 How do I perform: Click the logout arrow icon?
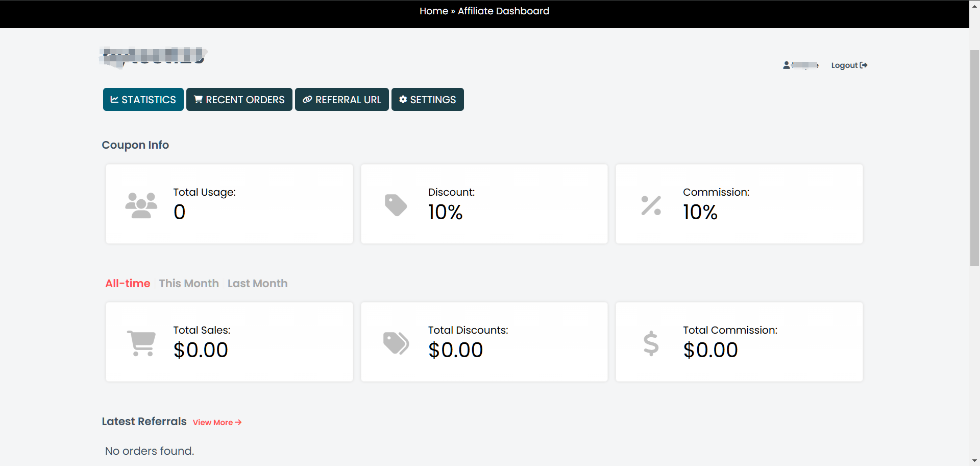[x=864, y=65]
